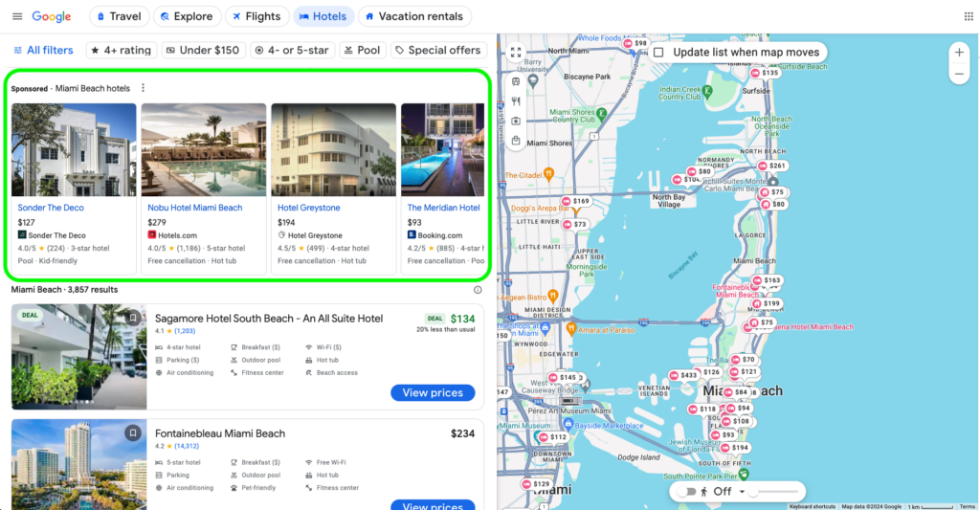The image size is (980, 510).
Task: Open the Google apps grid icon
Action: click(969, 16)
